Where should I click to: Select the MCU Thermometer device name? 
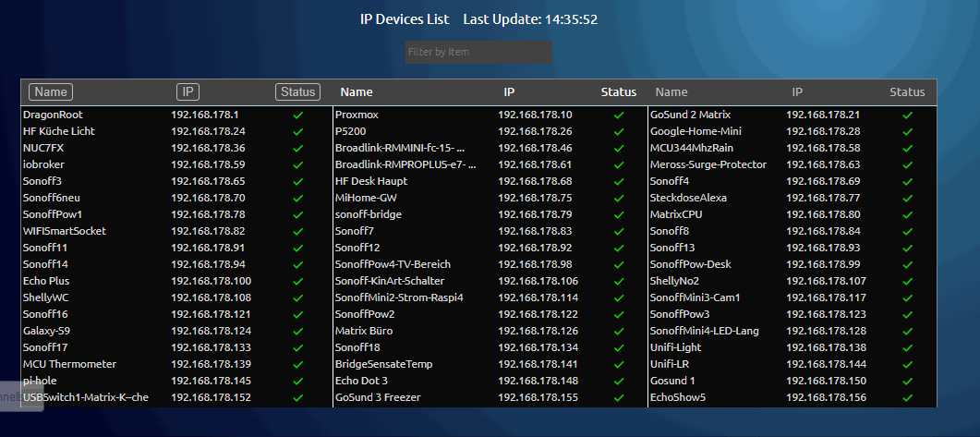pyautogui.click(x=69, y=364)
